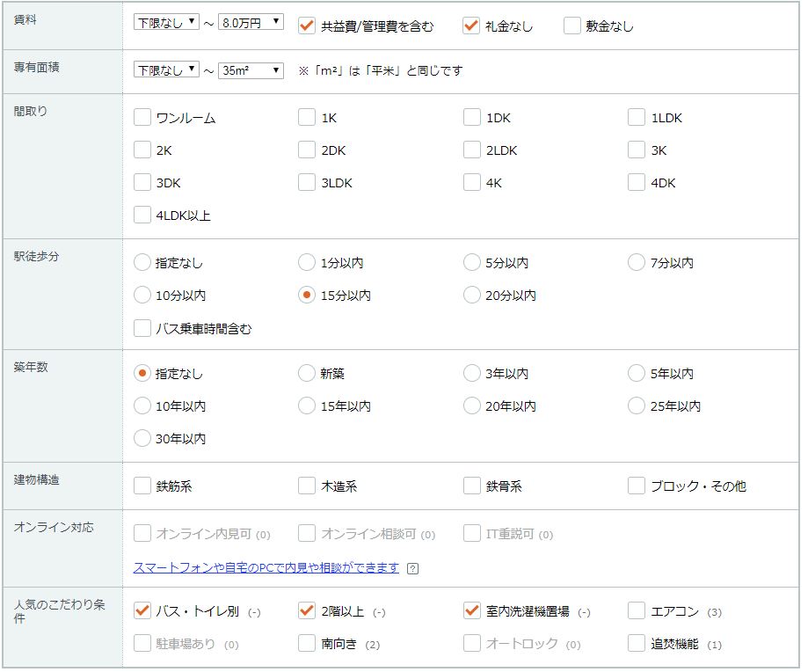Expand the 35m² maximum area dropdown
The width and height of the screenshot is (808, 672).
(x=251, y=70)
